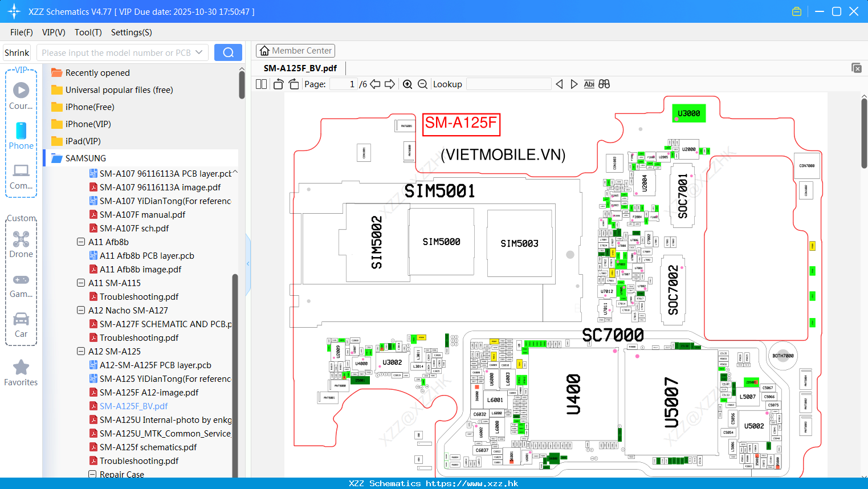Zoom in on the schematic
Screen dimensions: 868x489
point(407,84)
